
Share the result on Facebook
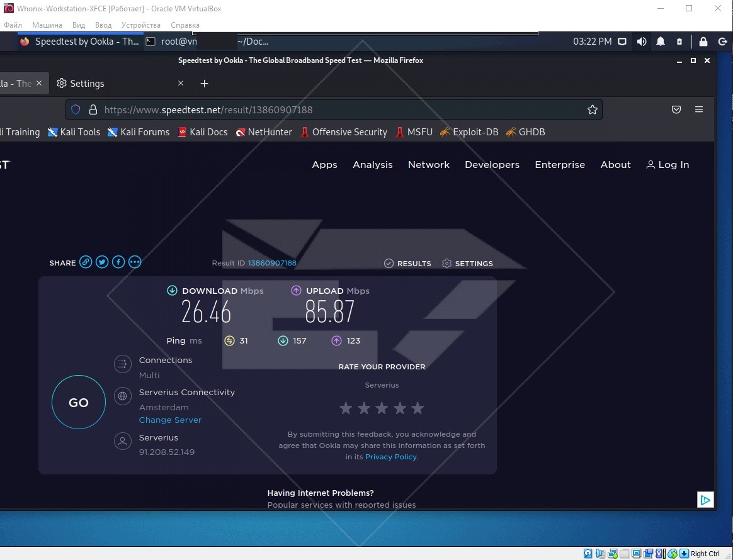[118, 262]
